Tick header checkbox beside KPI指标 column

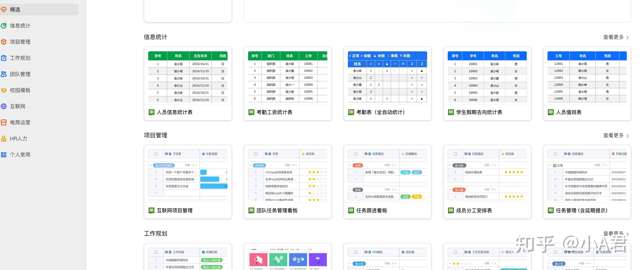pyautogui.click(x=356, y=252)
